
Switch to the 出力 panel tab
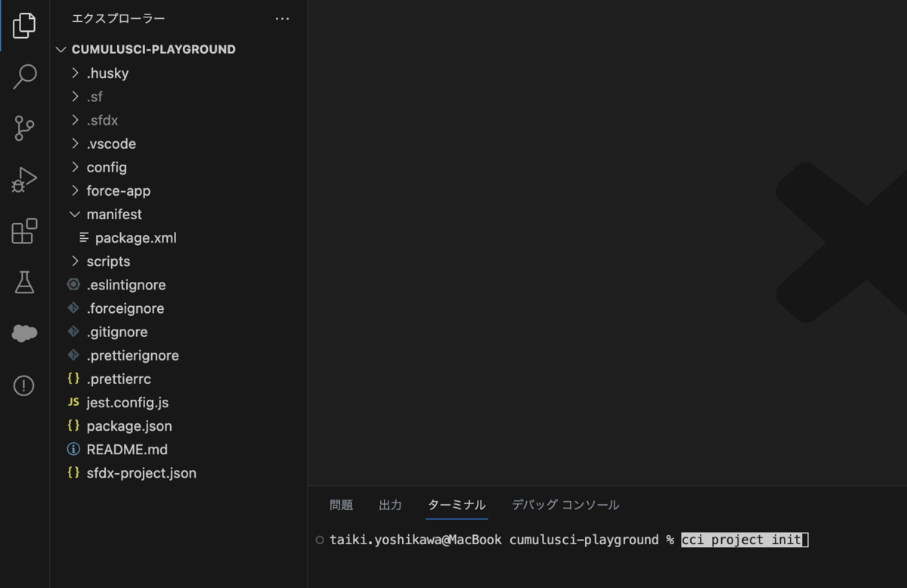click(391, 505)
